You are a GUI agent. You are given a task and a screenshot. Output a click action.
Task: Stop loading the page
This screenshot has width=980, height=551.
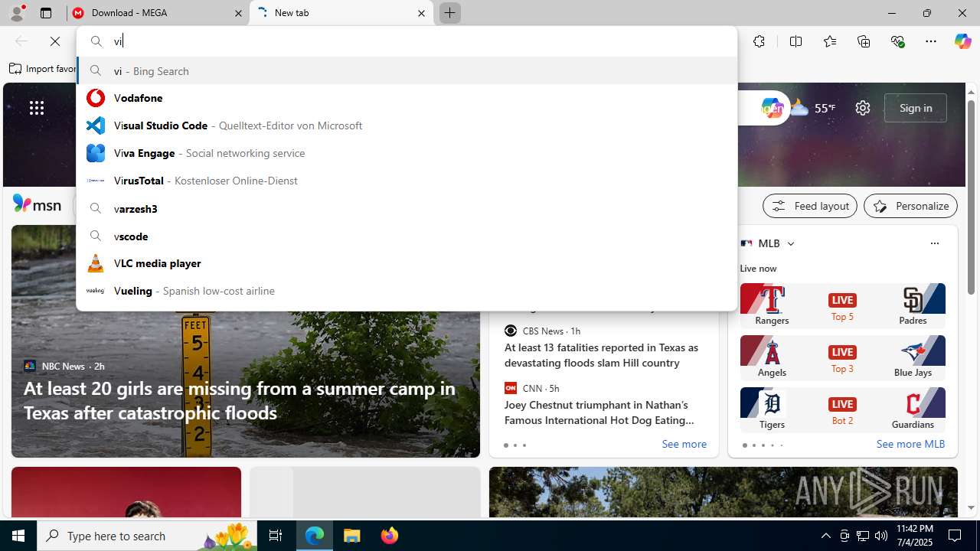click(55, 41)
